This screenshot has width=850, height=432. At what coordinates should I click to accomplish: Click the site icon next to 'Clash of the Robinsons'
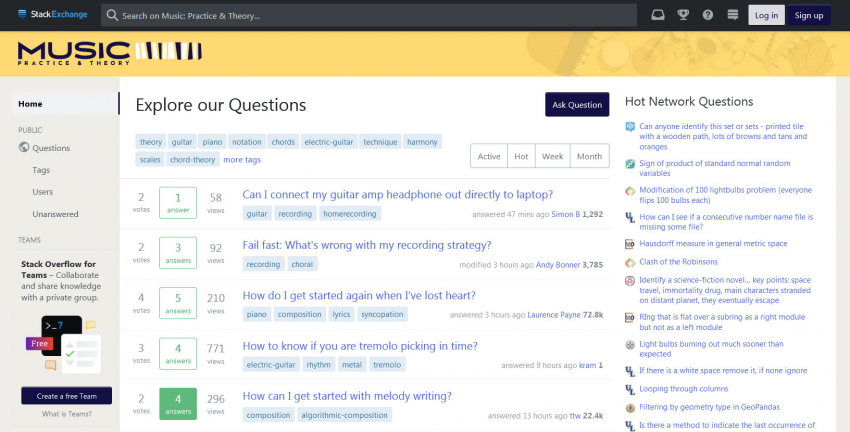(x=630, y=262)
